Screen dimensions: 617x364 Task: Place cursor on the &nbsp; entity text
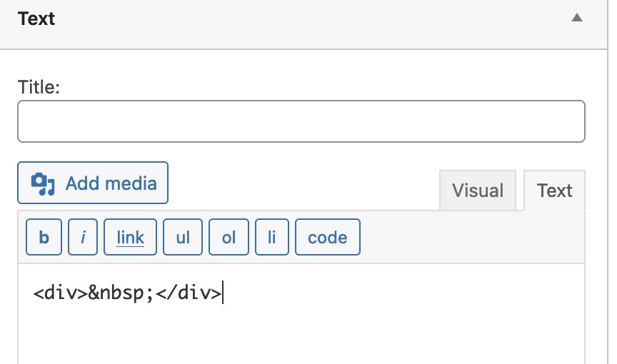coord(121,293)
